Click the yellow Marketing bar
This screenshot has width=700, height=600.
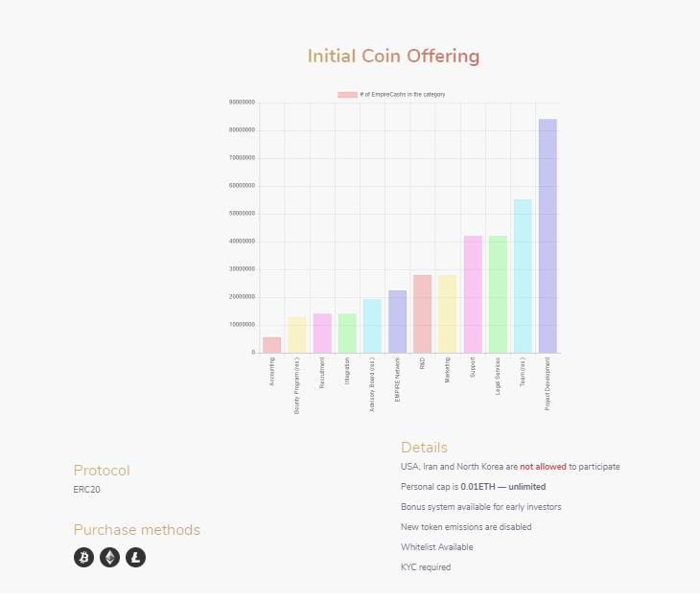pos(447,314)
